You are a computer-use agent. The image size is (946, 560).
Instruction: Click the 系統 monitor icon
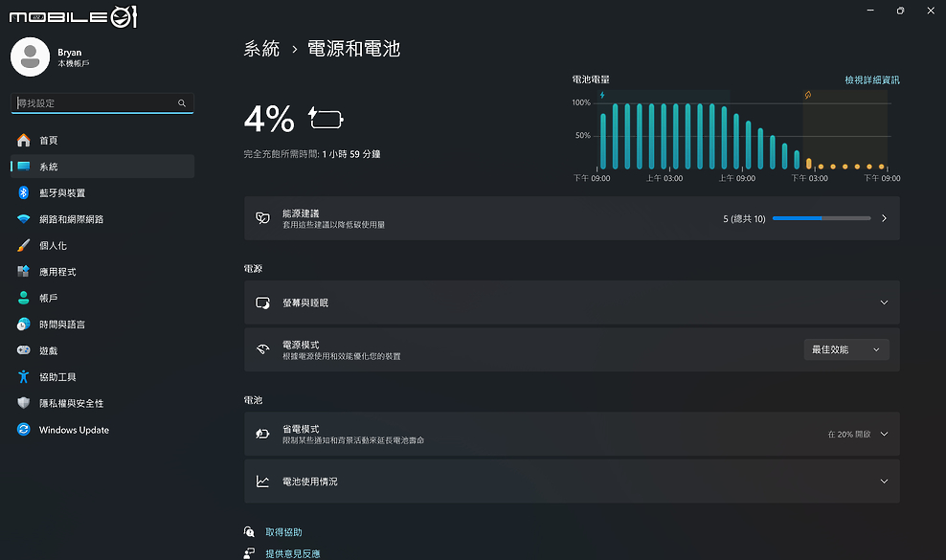(x=24, y=167)
